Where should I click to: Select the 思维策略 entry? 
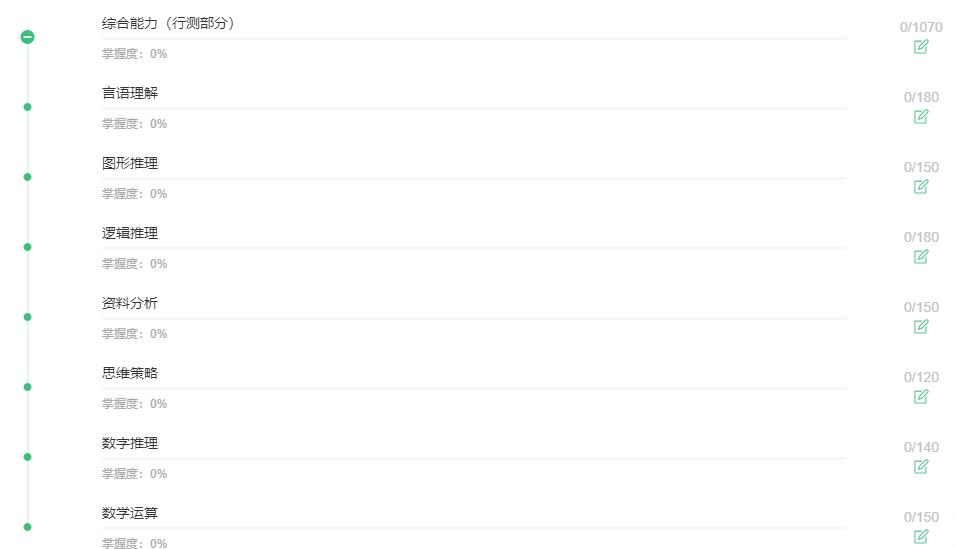point(130,374)
